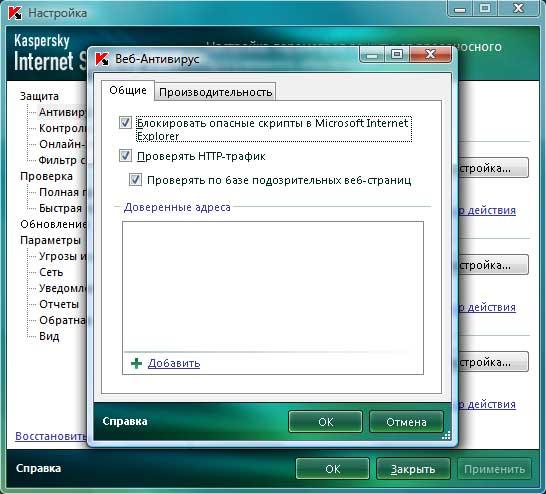Click the resize grip of Веб-Антивирус dialog
The image size is (546, 494).
point(446,436)
